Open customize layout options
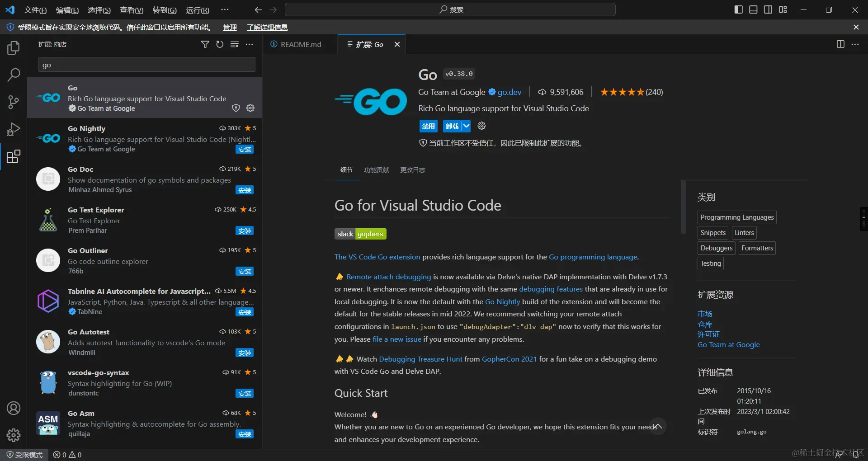 [x=783, y=9]
